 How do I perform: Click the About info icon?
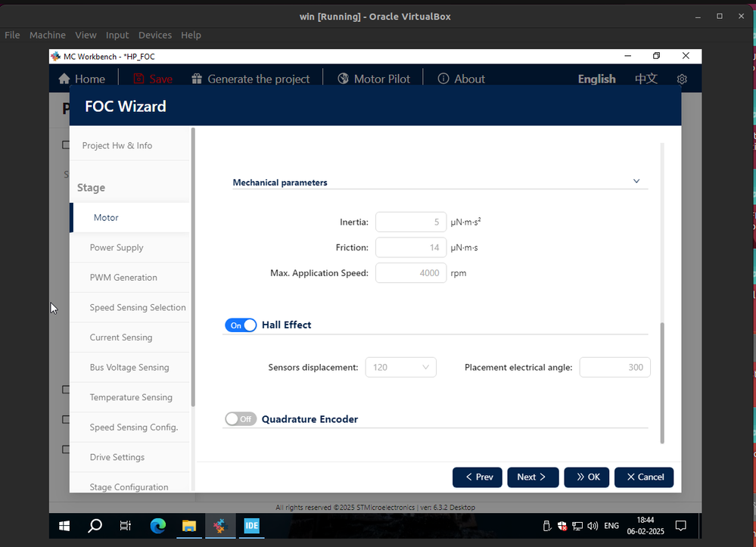tap(443, 79)
